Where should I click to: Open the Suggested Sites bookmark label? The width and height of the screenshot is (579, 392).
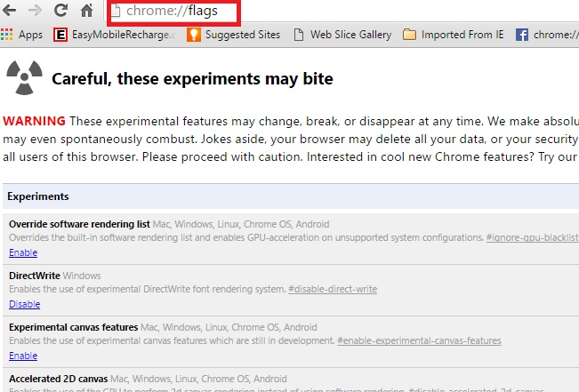pos(242,35)
